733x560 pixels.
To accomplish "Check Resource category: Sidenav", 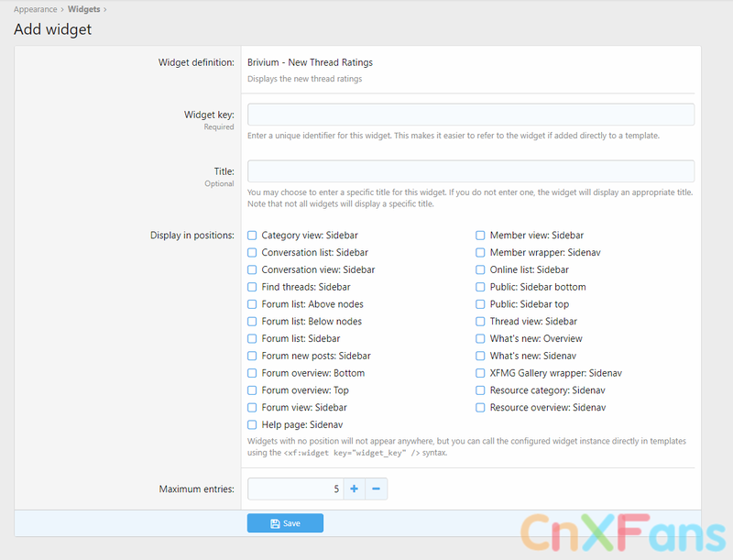I will point(480,390).
